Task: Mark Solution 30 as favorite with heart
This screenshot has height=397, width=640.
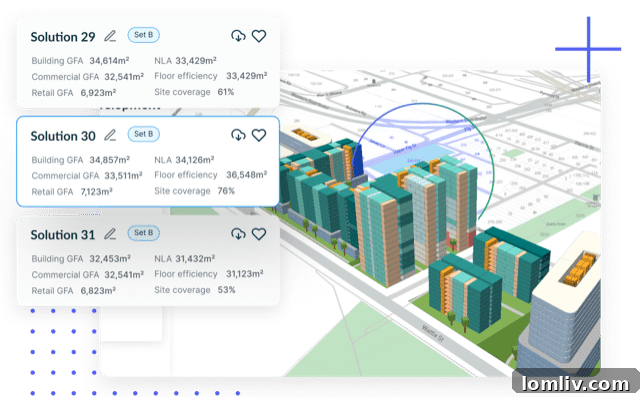Action: click(x=259, y=135)
